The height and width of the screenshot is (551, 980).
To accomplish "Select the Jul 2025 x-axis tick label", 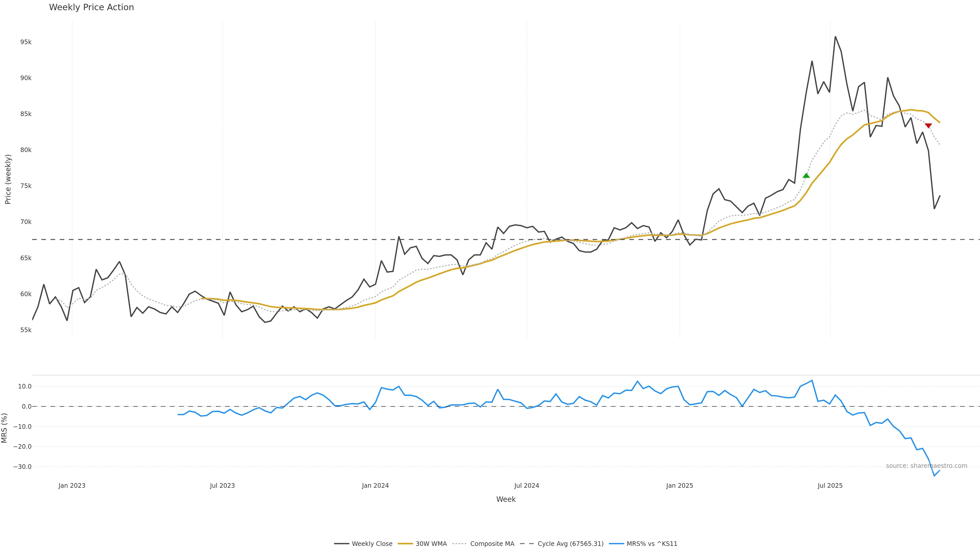I will pyautogui.click(x=830, y=486).
